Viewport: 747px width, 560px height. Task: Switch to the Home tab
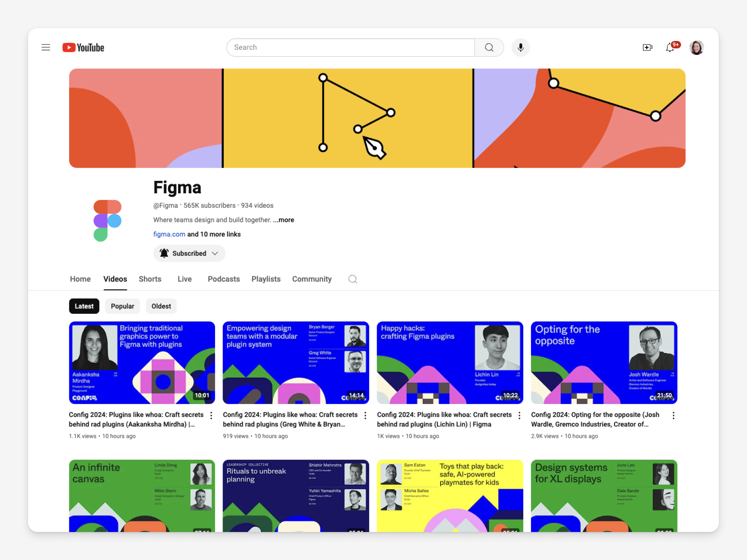pos(80,279)
